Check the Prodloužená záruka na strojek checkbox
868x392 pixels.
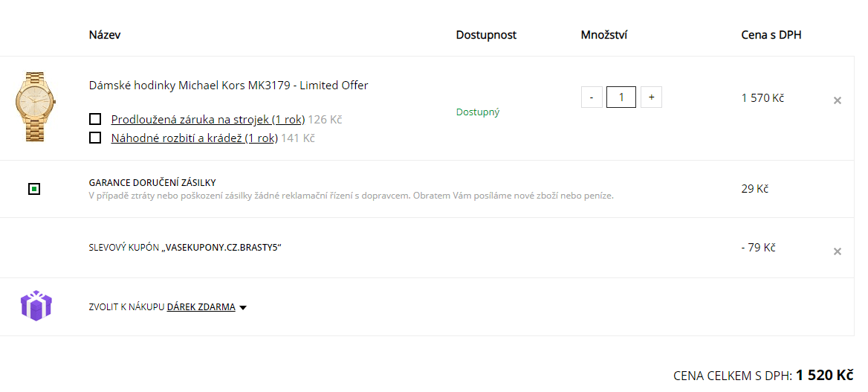click(95, 119)
